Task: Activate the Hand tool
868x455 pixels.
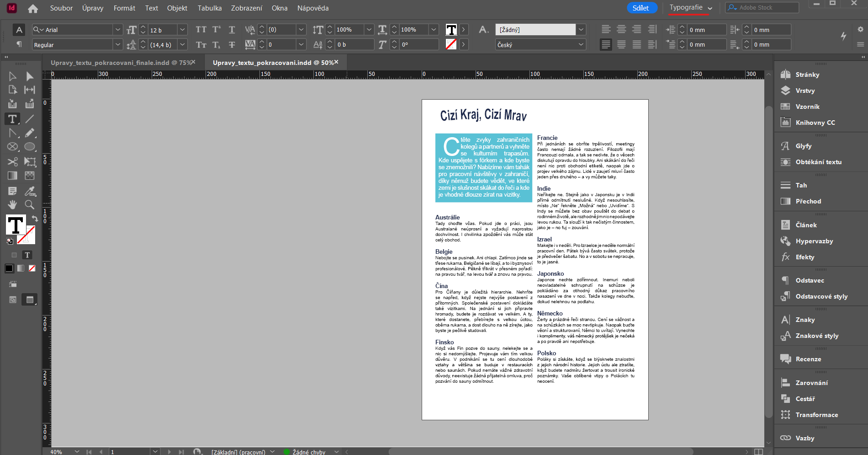Action: click(12, 205)
